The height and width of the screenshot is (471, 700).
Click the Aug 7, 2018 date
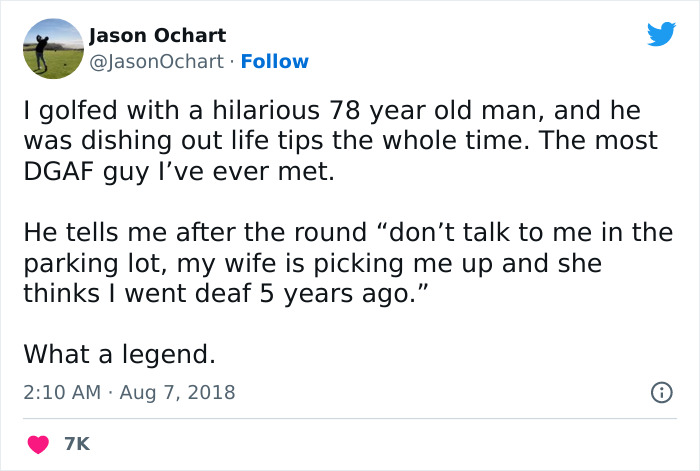pyautogui.click(x=180, y=393)
